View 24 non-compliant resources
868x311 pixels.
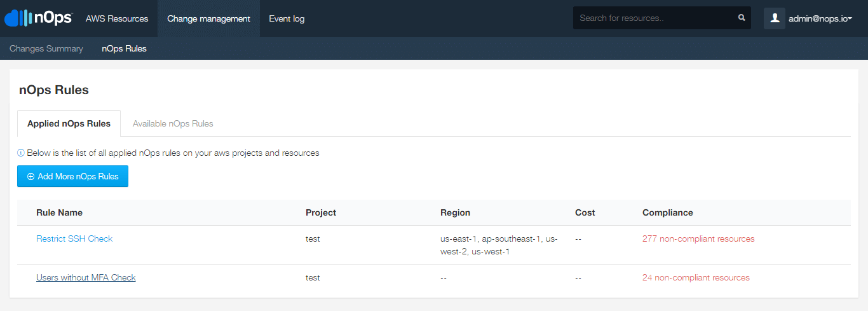point(696,277)
